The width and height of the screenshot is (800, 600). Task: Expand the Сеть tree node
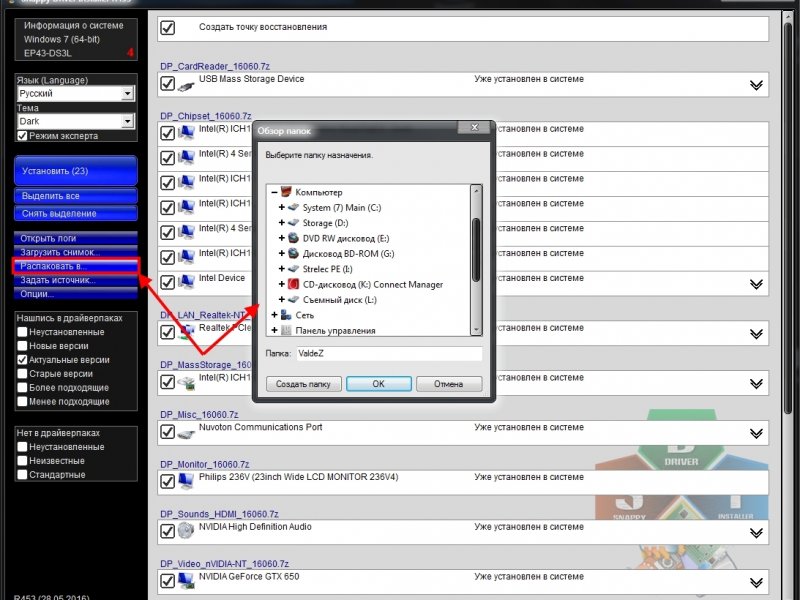(274, 315)
